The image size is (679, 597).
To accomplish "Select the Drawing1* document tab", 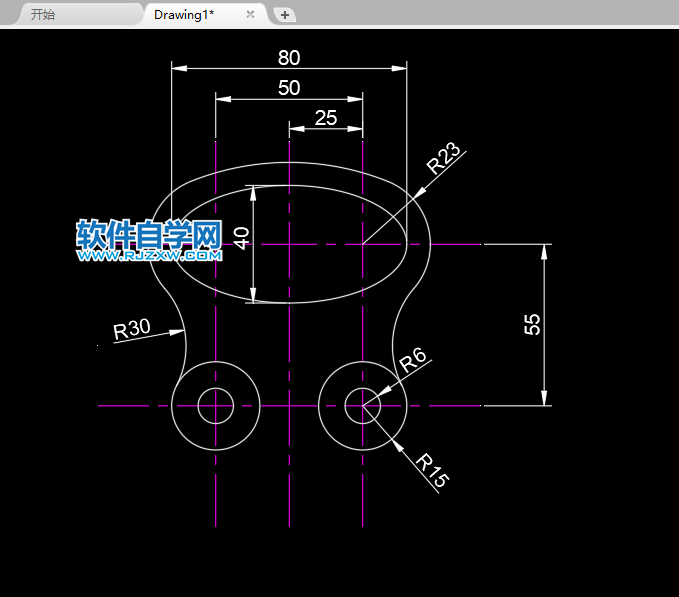I will [184, 15].
